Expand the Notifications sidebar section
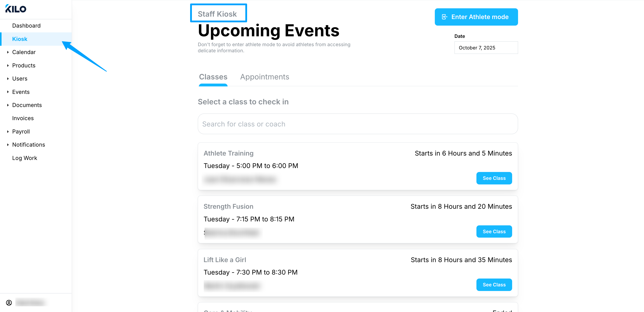The height and width of the screenshot is (312, 644). point(28,145)
